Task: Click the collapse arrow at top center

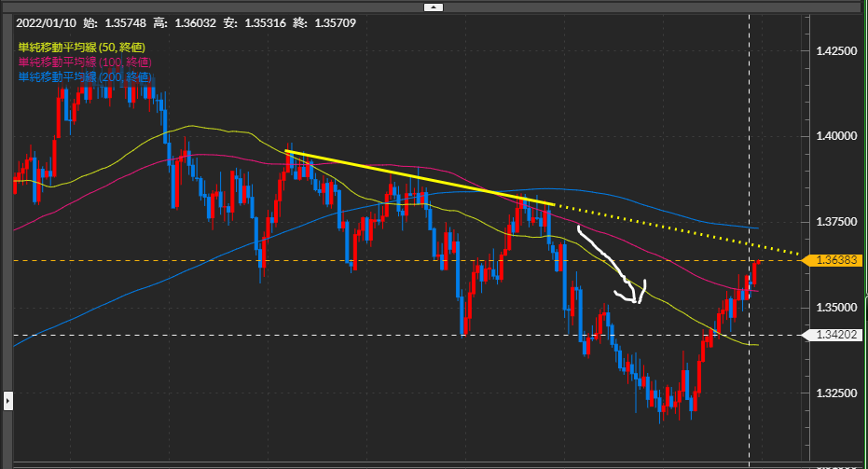Action: pos(434,7)
